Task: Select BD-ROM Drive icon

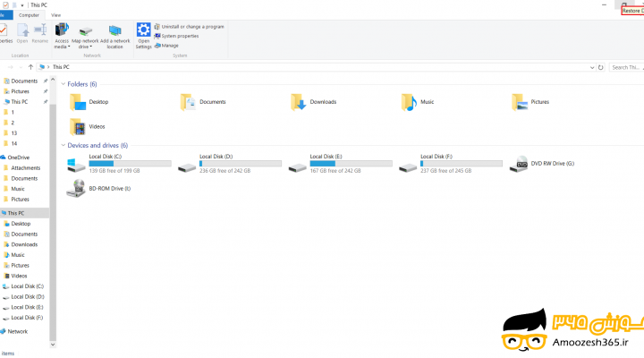Action: click(x=76, y=188)
